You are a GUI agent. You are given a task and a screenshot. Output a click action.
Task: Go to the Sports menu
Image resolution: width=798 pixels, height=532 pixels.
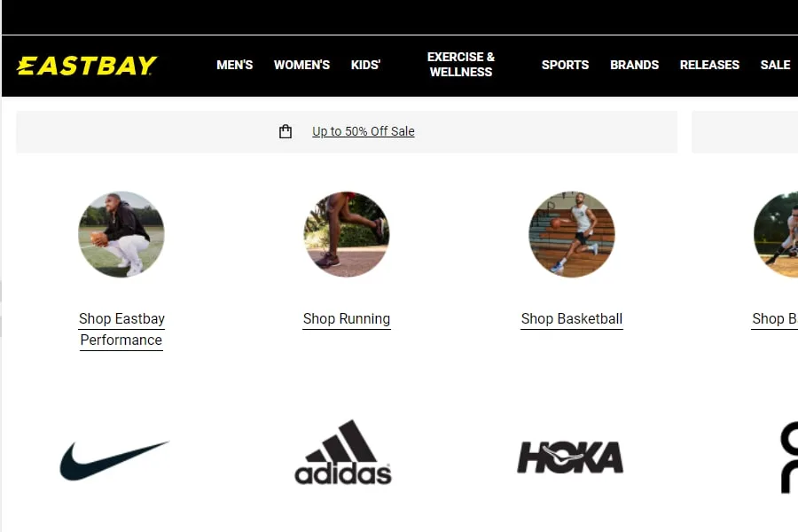point(565,65)
